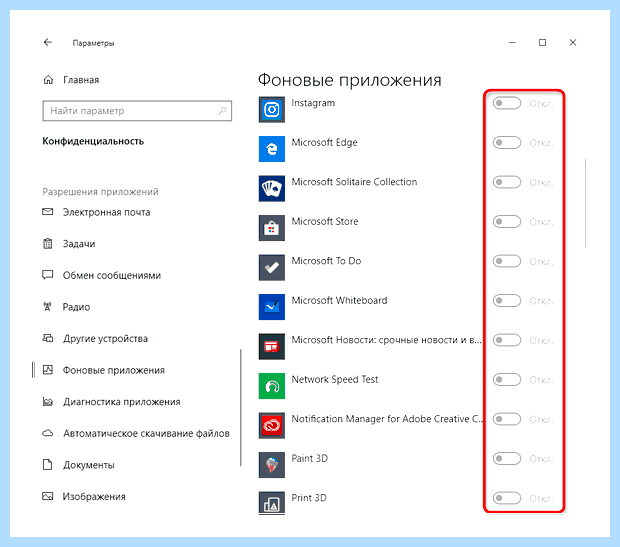
Task: Click the back arrow icon
Action: pyautogui.click(x=47, y=42)
